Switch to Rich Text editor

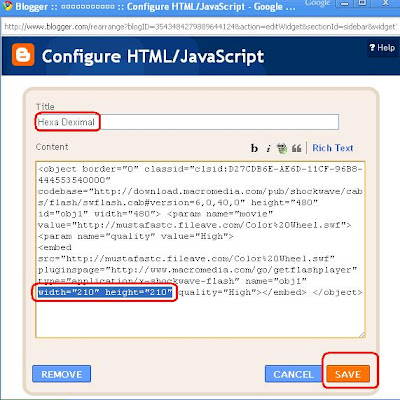tap(332, 148)
